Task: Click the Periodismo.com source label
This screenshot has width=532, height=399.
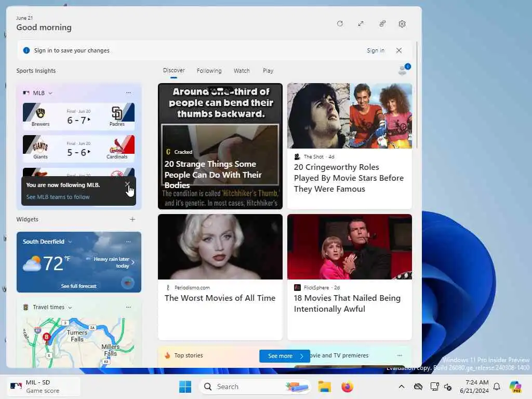Action: 192,287
